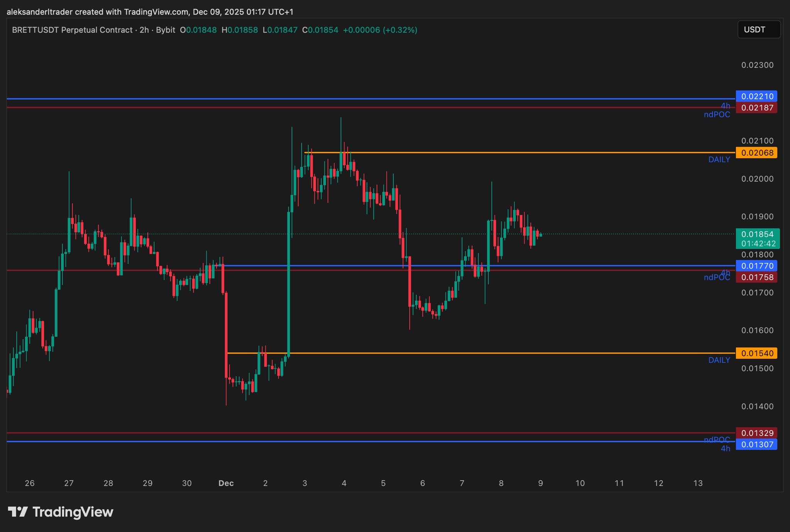Image resolution: width=790 pixels, height=532 pixels.
Task: Click the 0.01758 red ndPOC label
Action: tap(756, 277)
